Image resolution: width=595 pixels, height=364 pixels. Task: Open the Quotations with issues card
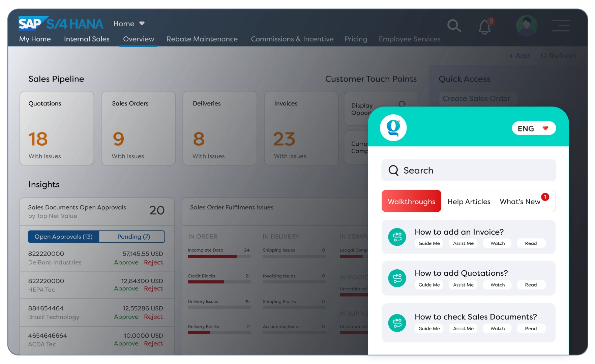57,128
